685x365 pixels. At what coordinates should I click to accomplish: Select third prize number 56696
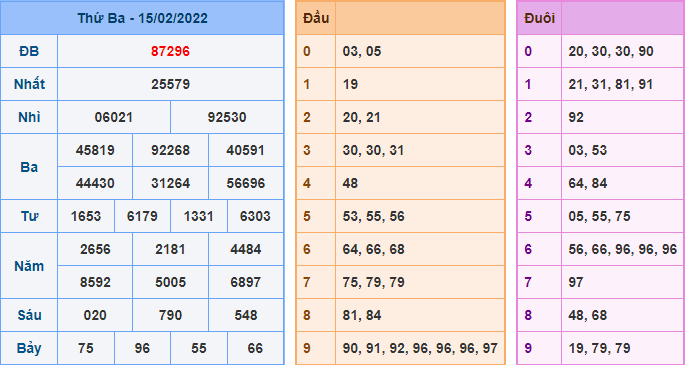246,183
